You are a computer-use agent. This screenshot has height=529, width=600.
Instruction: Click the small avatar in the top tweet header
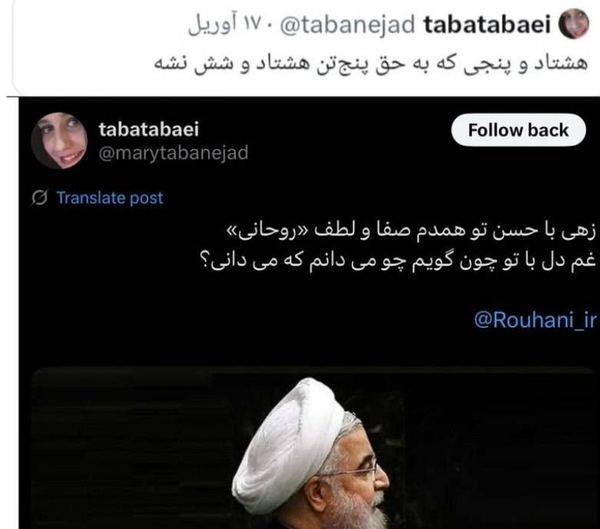(573, 24)
